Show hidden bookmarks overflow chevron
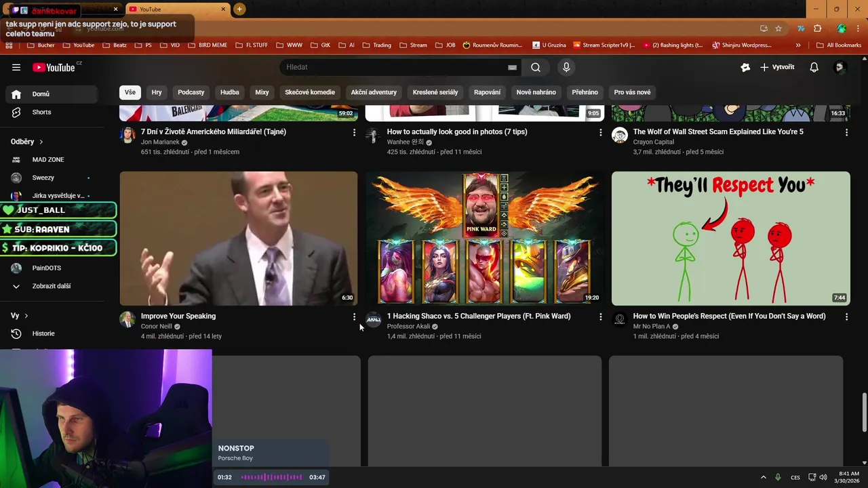868x488 pixels. (x=798, y=45)
